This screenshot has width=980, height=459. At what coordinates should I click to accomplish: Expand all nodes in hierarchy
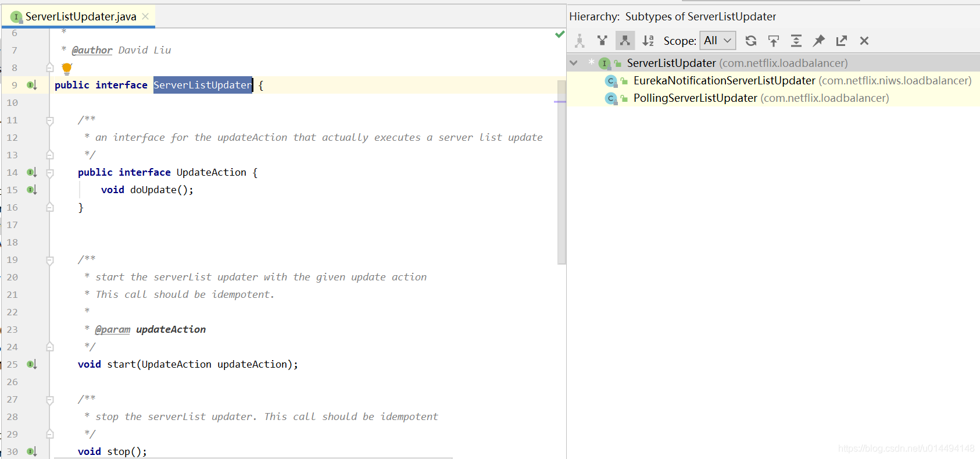796,41
